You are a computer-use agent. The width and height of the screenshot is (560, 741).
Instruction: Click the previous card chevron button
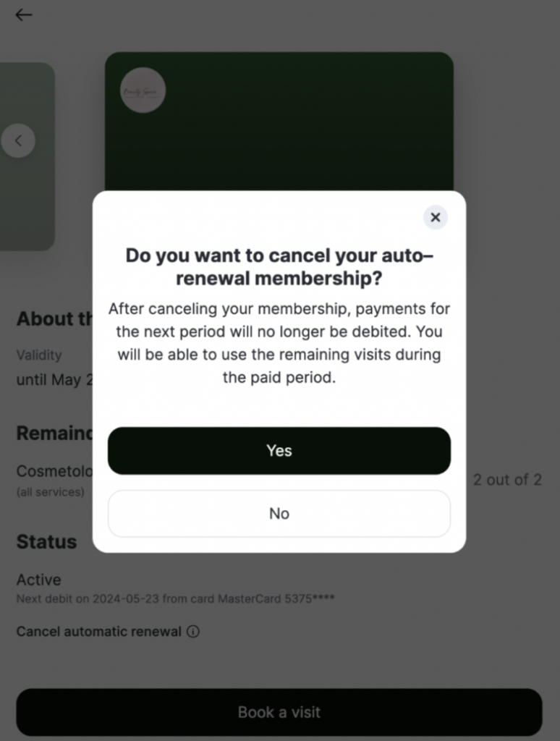pos(19,141)
